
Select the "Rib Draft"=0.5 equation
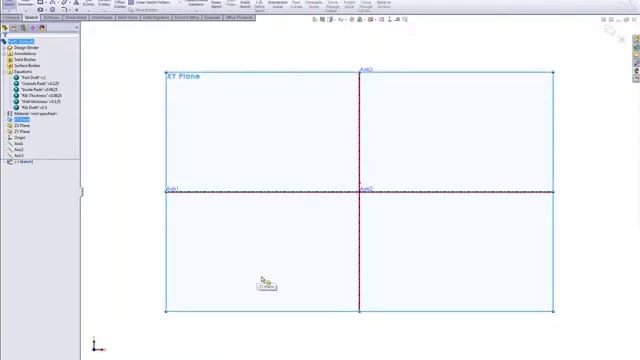[x=34, y=108]
